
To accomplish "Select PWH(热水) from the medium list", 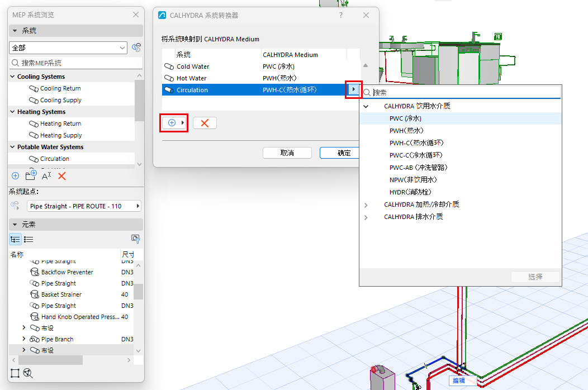I will [x=461, y=131].
